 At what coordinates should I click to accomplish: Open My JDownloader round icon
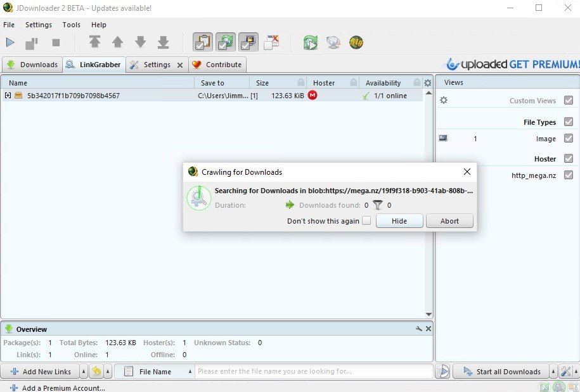pos(356,42)
